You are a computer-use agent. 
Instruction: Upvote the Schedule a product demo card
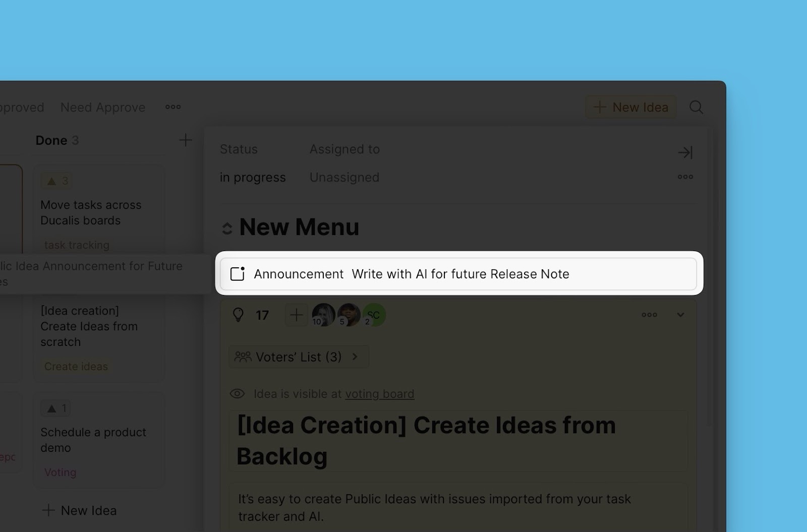point(55,408)
